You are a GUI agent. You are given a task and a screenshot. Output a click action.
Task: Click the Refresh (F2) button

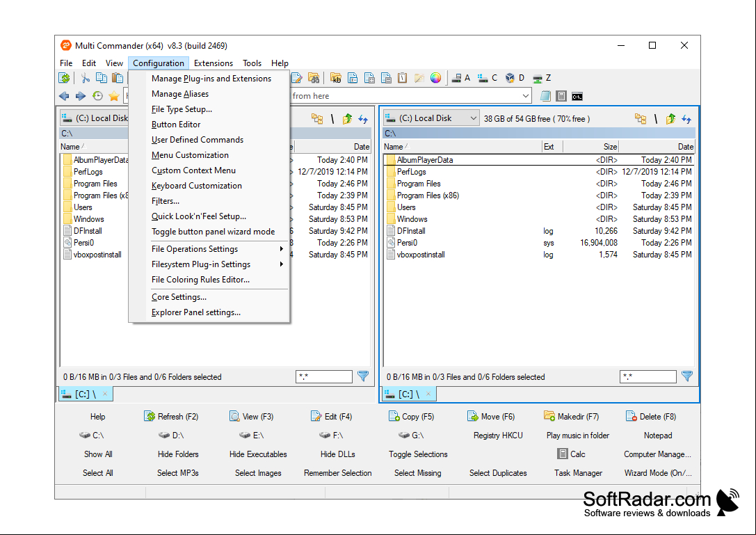[x=171, y=416]
